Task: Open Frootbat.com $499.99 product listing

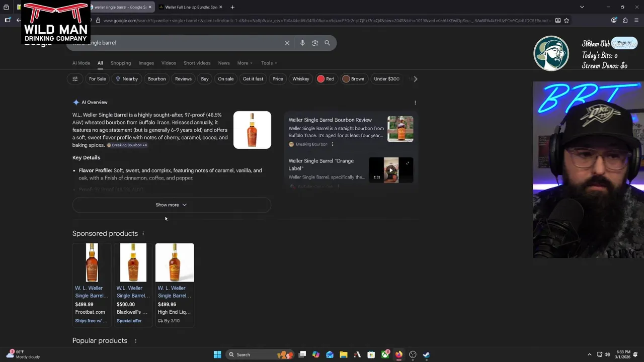Action: pyautogui.click(x=92, y=284)
